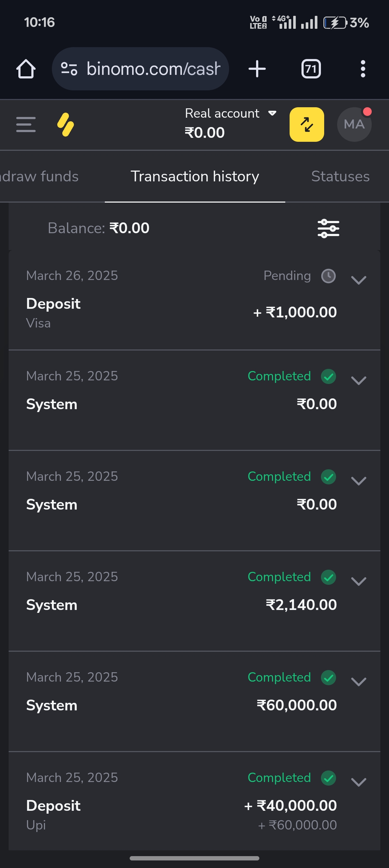Expand the ₹60,000.00 System transaction

359,682
